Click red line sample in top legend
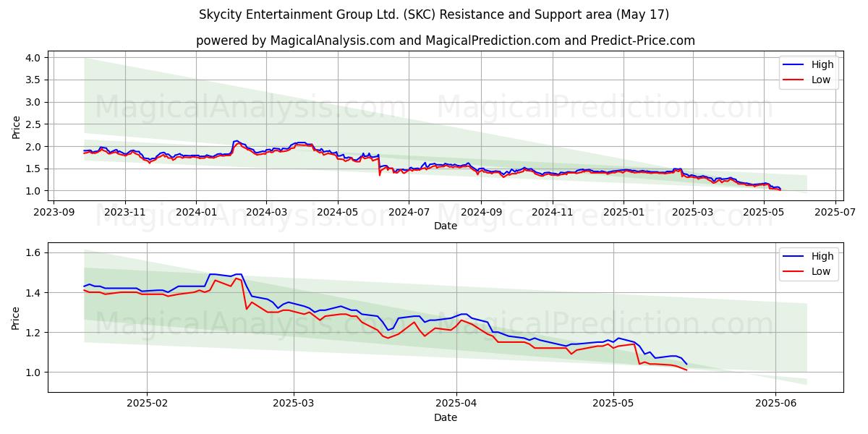This screenshot has width=868, height=434. (794, 80)
